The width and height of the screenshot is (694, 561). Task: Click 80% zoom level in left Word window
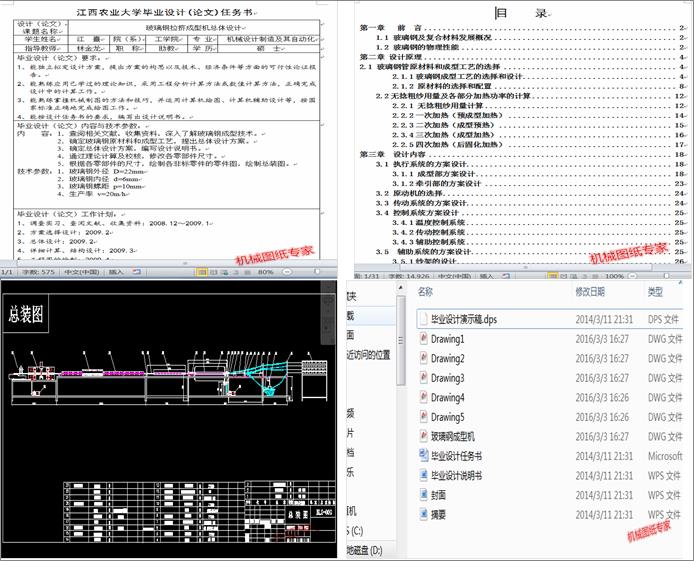pos(266,272)
